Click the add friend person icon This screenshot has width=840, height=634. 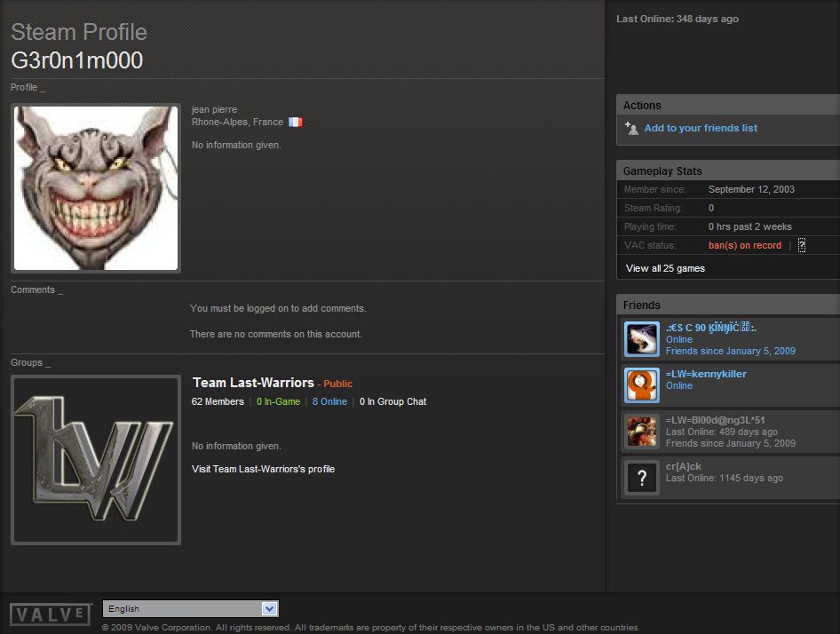631,128
